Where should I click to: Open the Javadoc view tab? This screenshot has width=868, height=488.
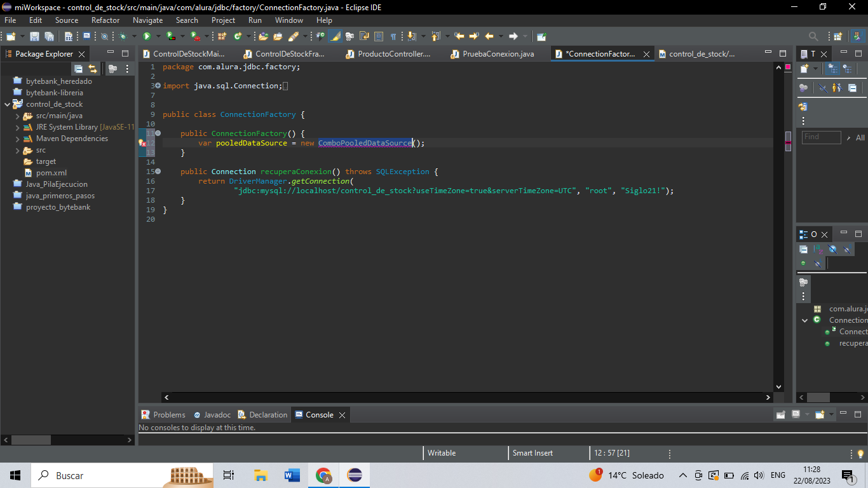tap(212, 415)
